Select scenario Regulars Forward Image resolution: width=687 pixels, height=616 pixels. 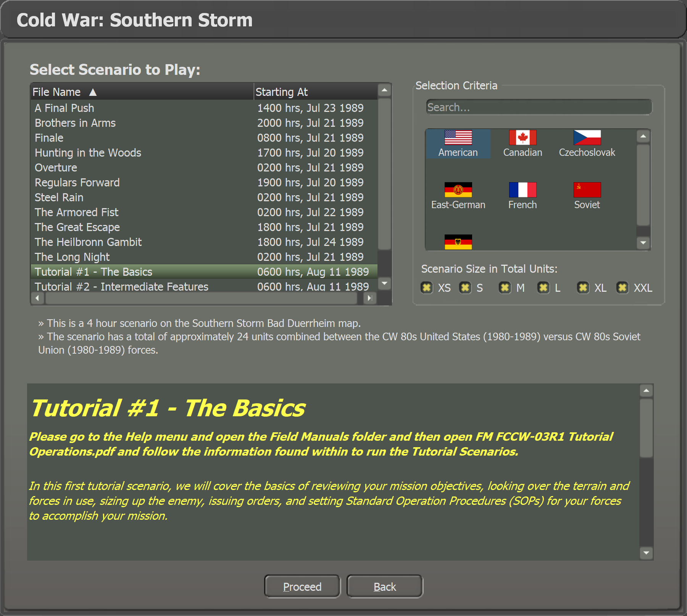tap(204, 183)
